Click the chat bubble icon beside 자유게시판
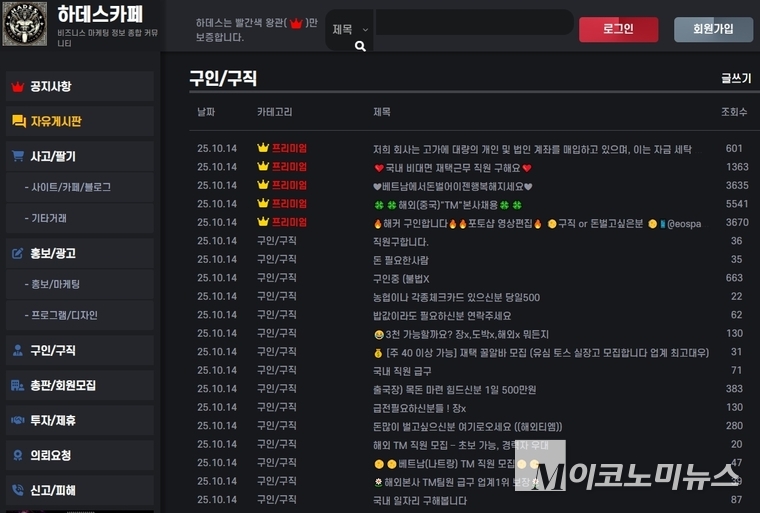Viewport: 760px width, 513px height. tap(17, 121)
